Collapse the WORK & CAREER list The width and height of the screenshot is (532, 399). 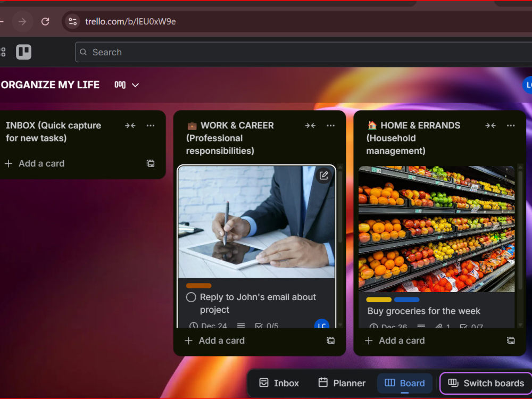[x=311, y=126]
